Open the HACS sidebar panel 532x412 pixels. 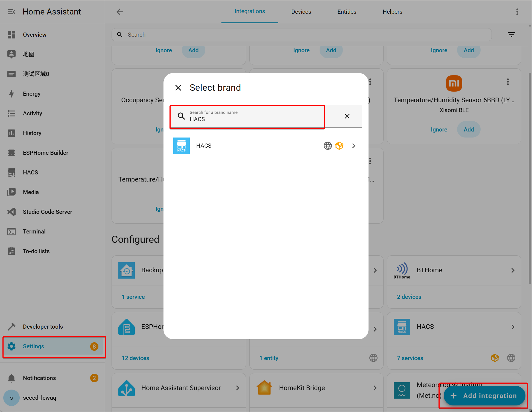coord(30,173)
